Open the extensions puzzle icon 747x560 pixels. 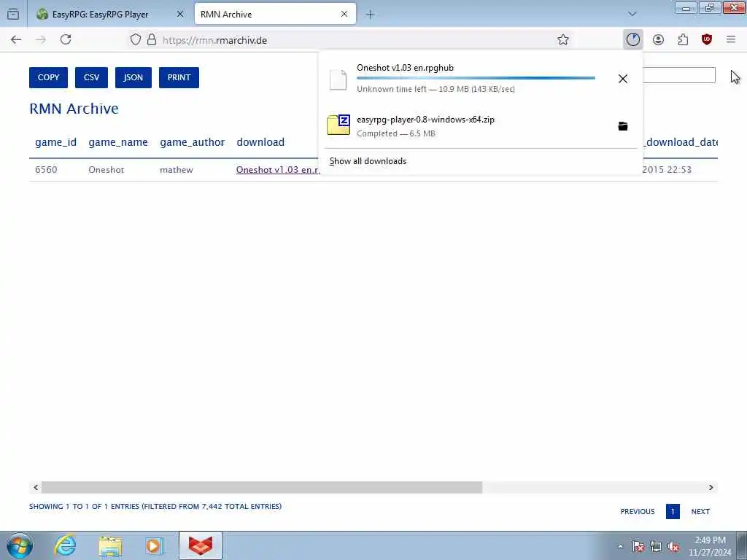tap(683, 39)
